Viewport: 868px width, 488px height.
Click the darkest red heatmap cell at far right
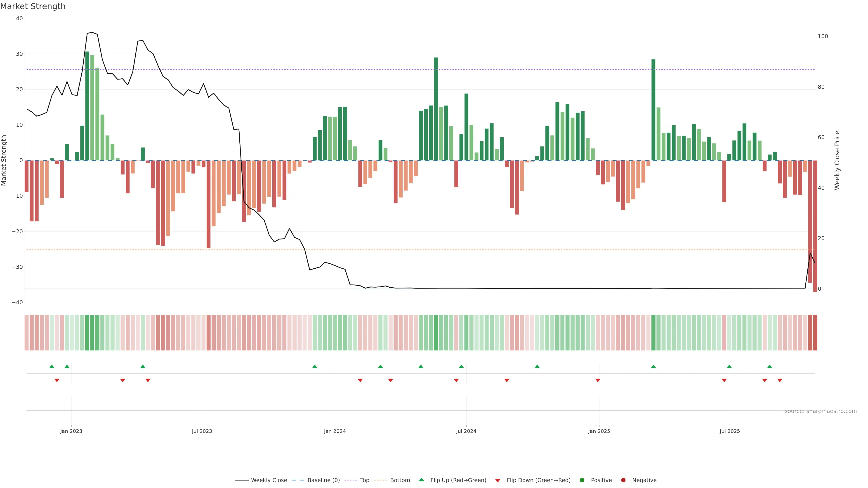pyautogui.click(x=815, y=333)
